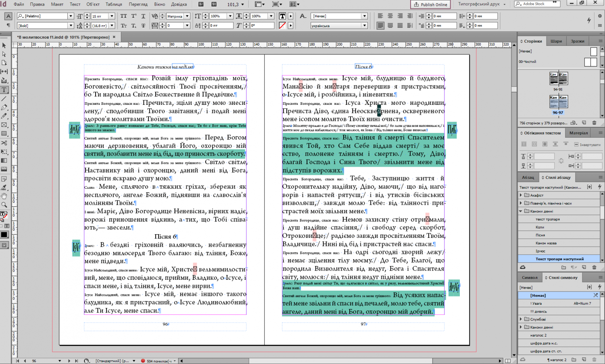Viewport: 605px width, 364px height.
Task: Align text left
Action: coord(380,16)
